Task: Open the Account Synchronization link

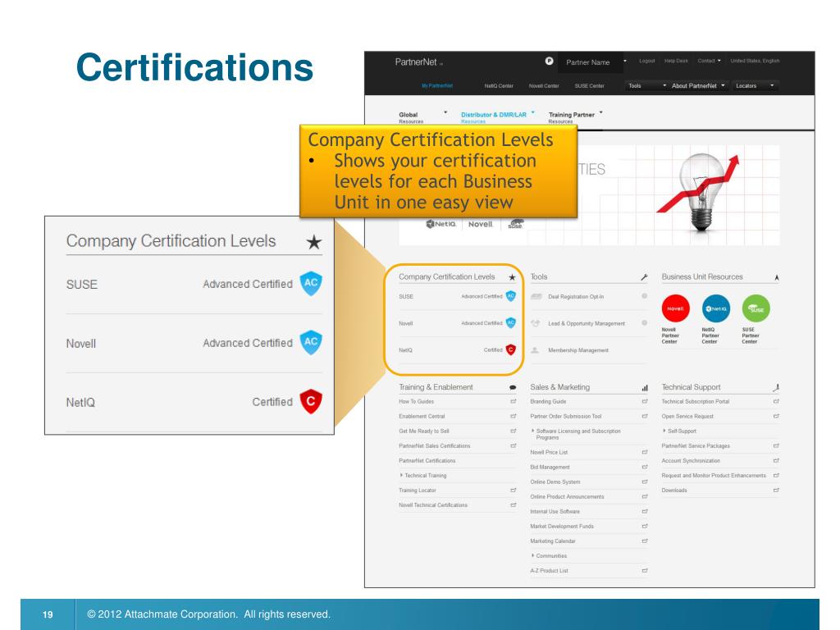Action: pyautogui.click(x=691, y=461)
